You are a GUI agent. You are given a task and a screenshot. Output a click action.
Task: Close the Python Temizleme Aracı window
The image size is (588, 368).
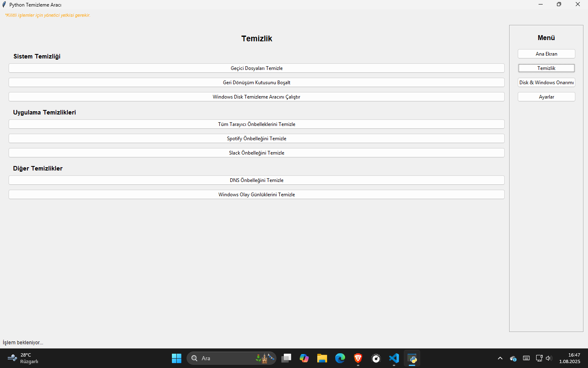(x=578, y=4)
